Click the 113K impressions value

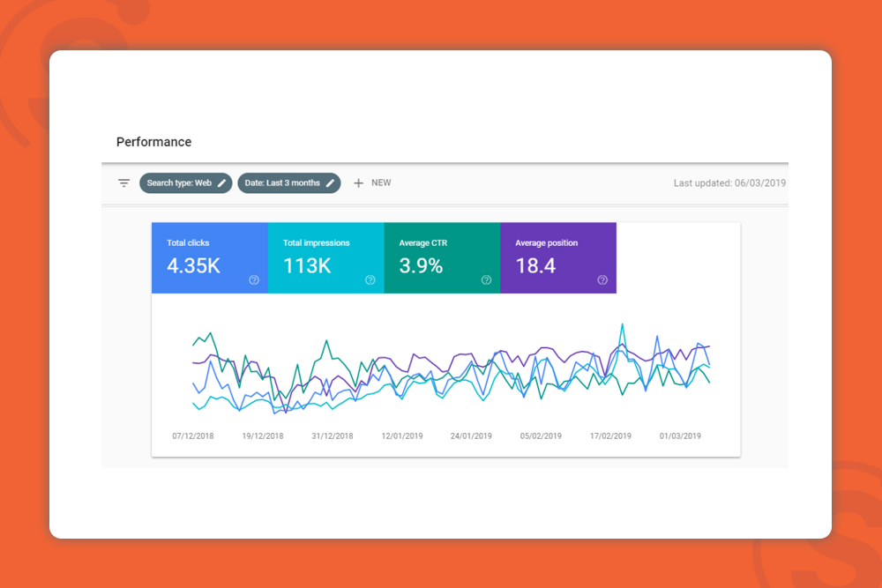point(307,266)
